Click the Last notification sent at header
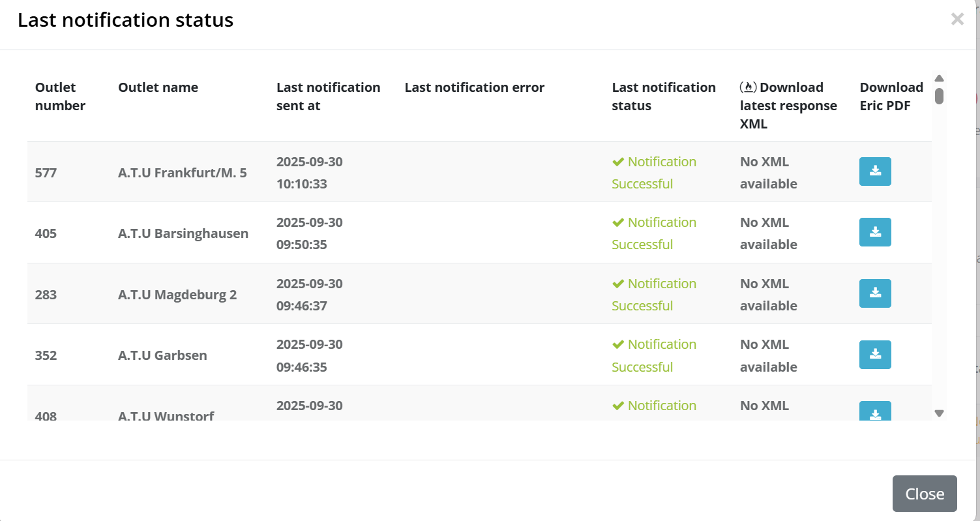The height and width of the screenshot is (521, 980). pos(328,97)
